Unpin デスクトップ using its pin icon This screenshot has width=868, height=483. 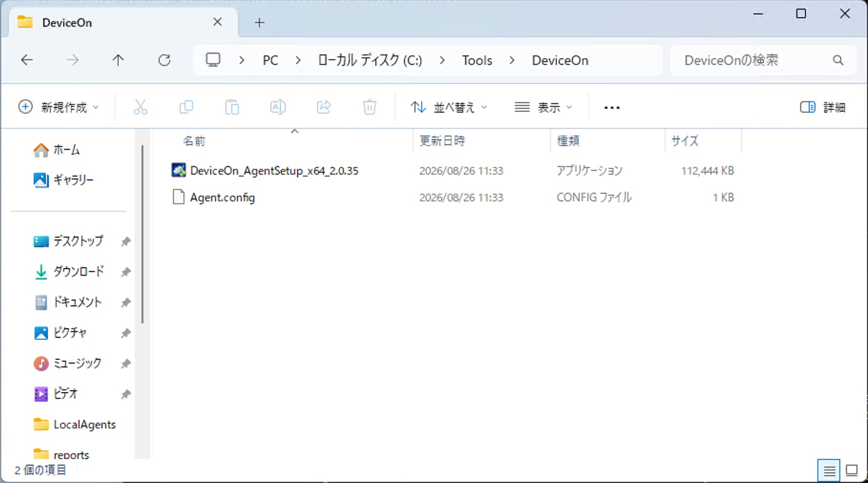click(x=126, y=241)
